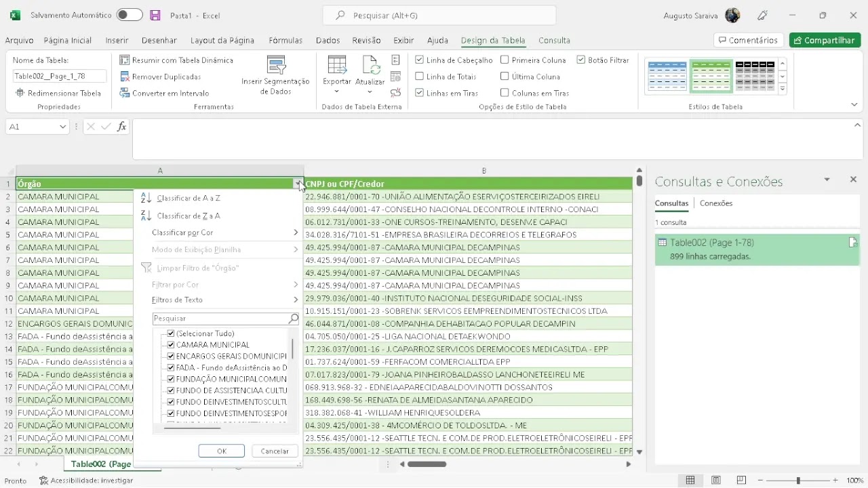The height and width of the screenshot is (488, 868).
Task: Click the zoom slider handle
Action: tap(798, 481)
